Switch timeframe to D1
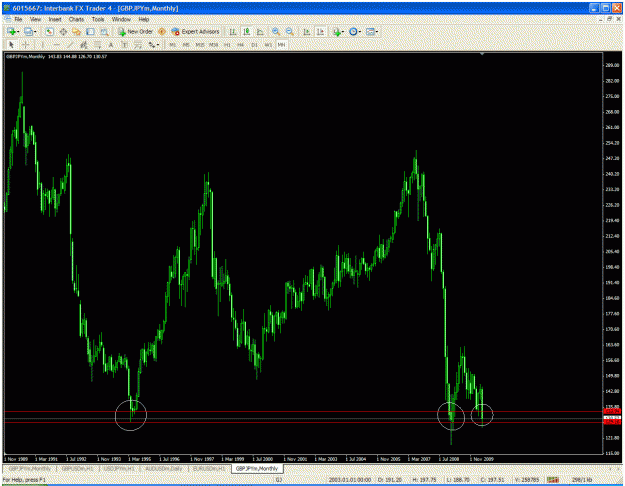 pos(254,45)
